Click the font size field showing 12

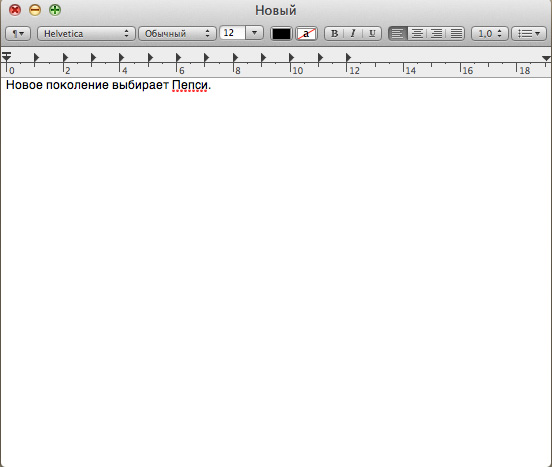click(x=232, y=33)
